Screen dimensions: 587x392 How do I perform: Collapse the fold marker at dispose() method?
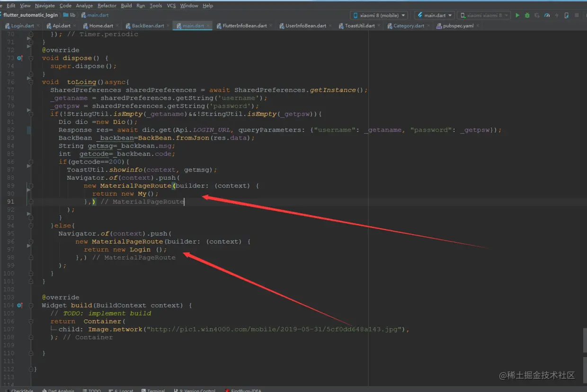(31, 58)
